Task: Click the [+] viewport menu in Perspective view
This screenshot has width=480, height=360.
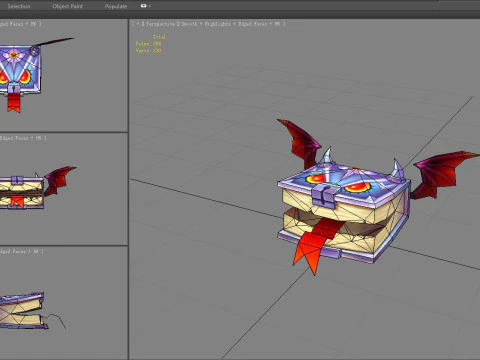Action: click(137, 24)
